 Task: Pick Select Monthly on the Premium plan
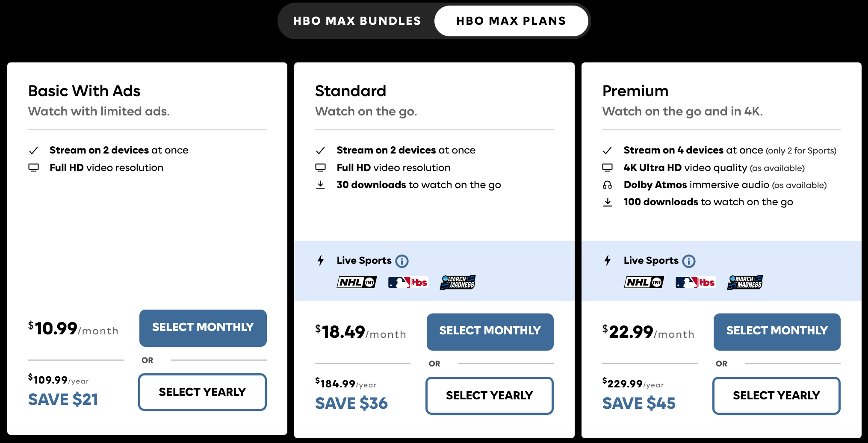point(776,331)
